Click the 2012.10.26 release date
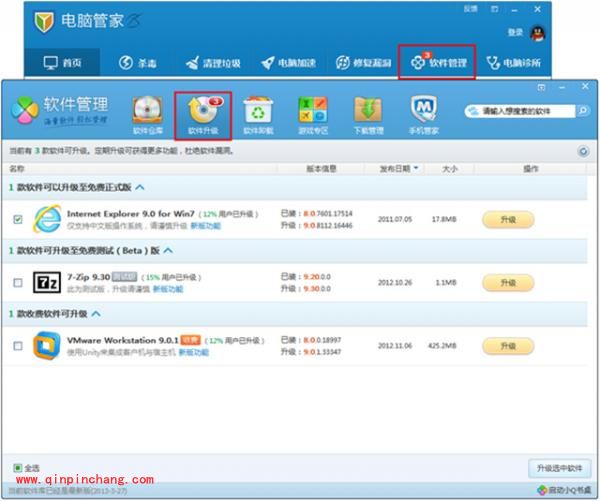This screenshot has width=600, height=501. click(395, 282)
